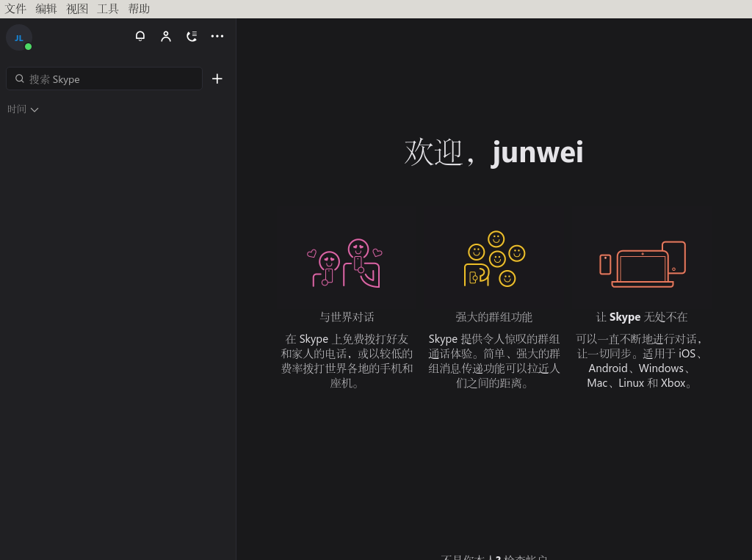752x560 pixels.
Task: Click the empty conversation list area
Action: click(x=117, y=330)
